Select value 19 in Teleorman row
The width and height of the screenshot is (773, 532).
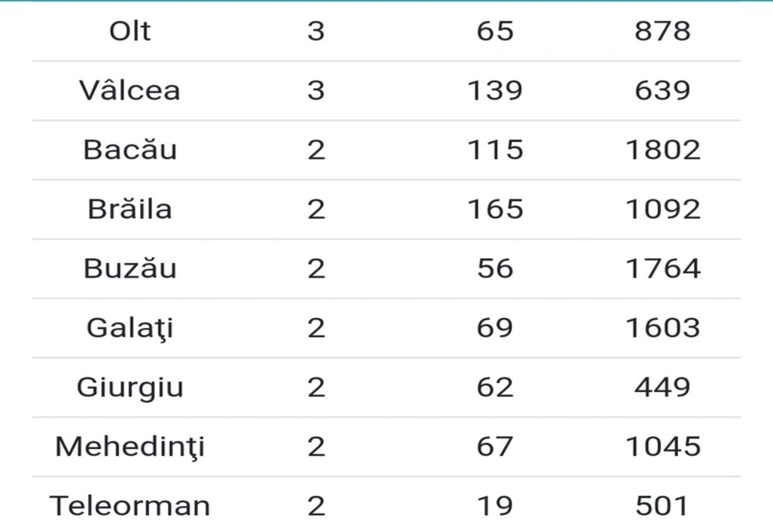[x=495, y=506]
